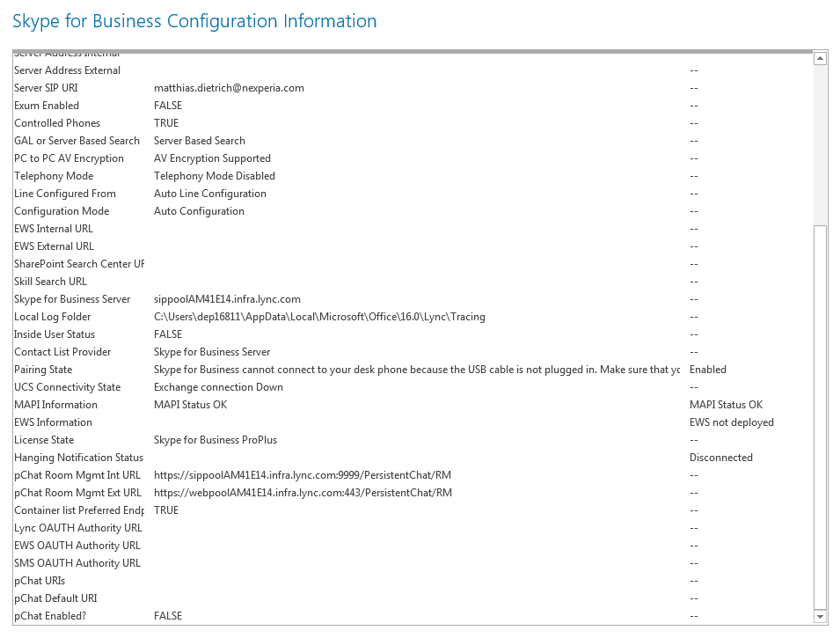Click the 'GAL or Server Based Search' label
Viewport: 840px width, 638px height.
coord(77,141)
